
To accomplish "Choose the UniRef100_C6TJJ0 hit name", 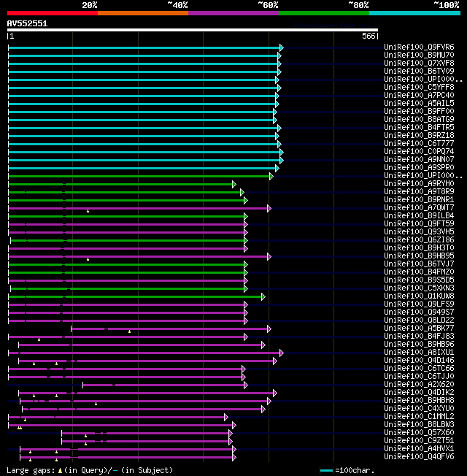I will pos(419,377).
